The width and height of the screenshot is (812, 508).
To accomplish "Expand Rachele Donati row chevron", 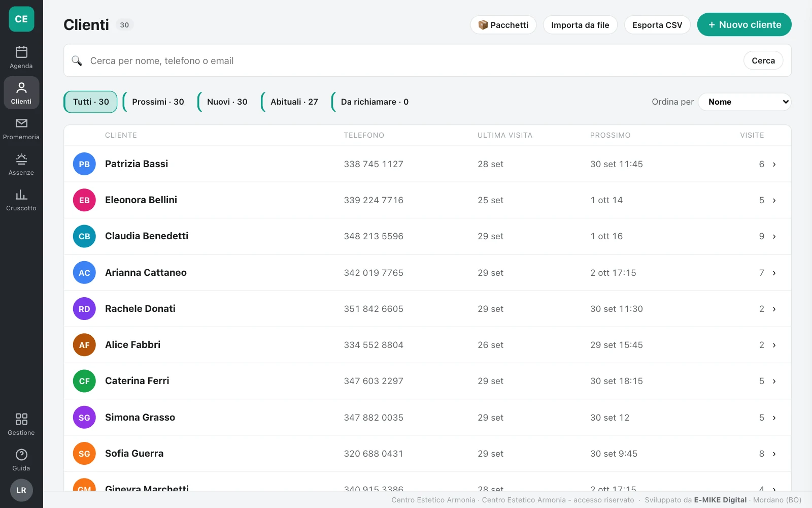I will 774,309.
